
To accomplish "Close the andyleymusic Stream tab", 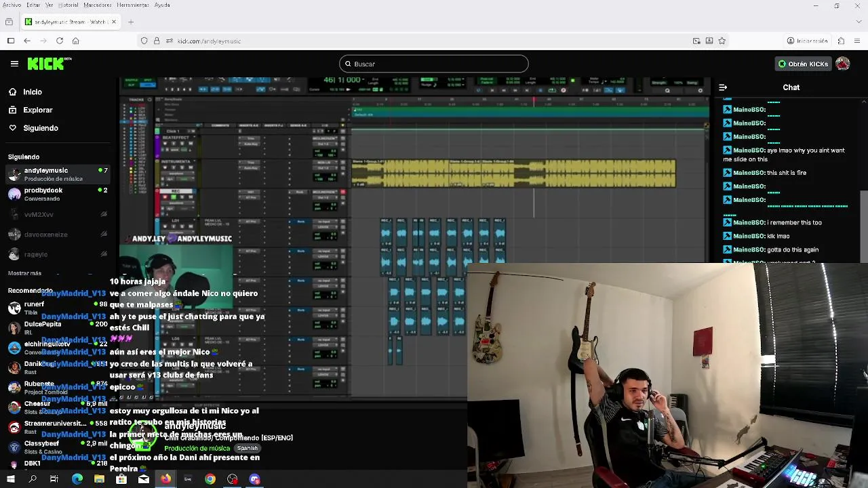I will pyautogui.click(x=114, y=22).
